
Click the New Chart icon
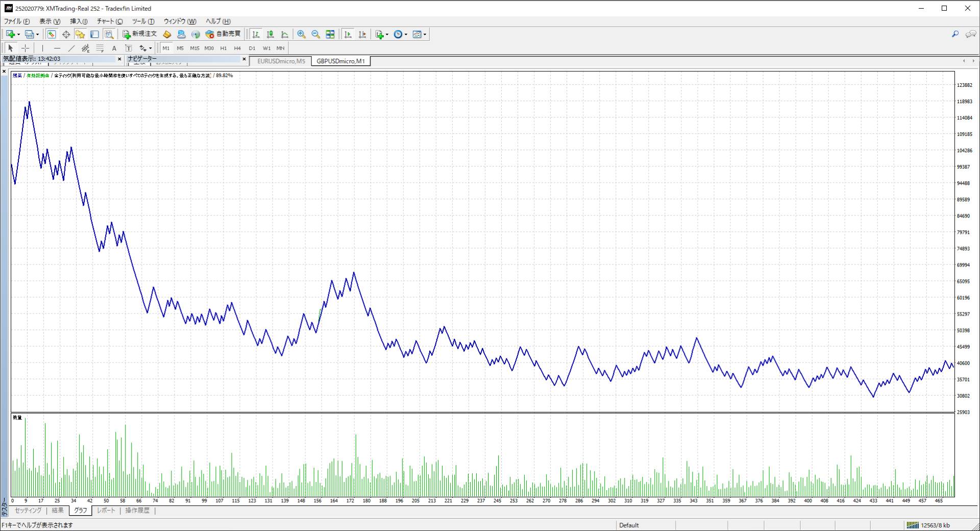10,34
